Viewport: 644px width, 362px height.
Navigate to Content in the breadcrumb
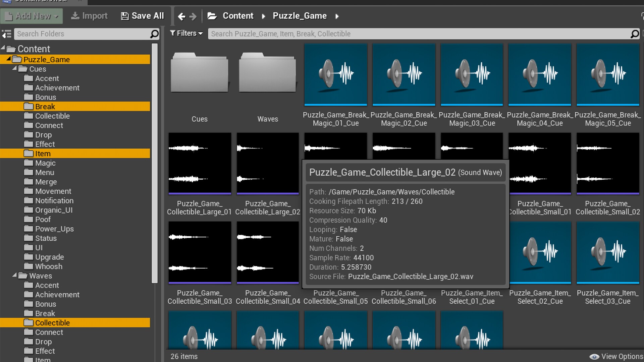[238, 16]
